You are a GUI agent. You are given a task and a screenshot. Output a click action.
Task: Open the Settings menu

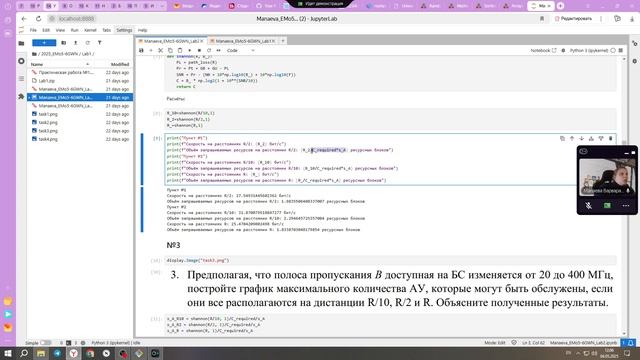coord(124,30)
